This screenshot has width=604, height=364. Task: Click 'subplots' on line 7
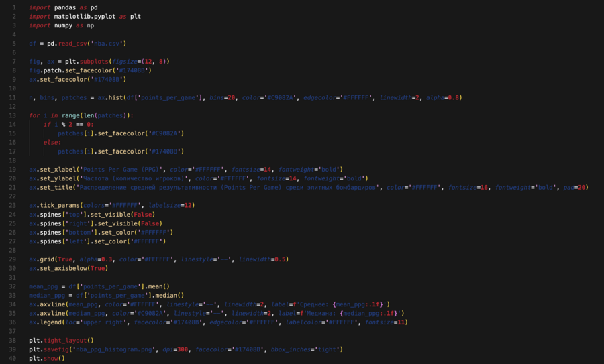(94, 62)
